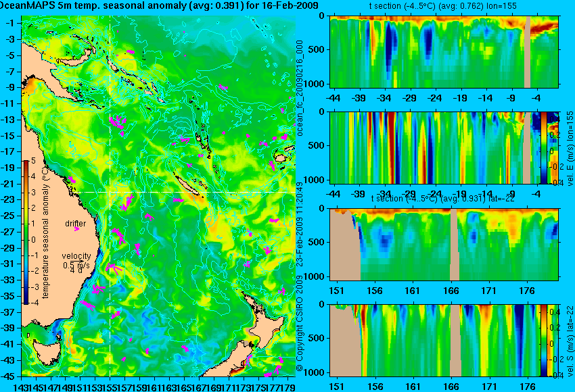Click the OceanMAPS 5m temp. seasonal anomaly title
Image resolution: width=575 pixels, height=392 pixels.
pyautogui.click(x=159, y=5)
